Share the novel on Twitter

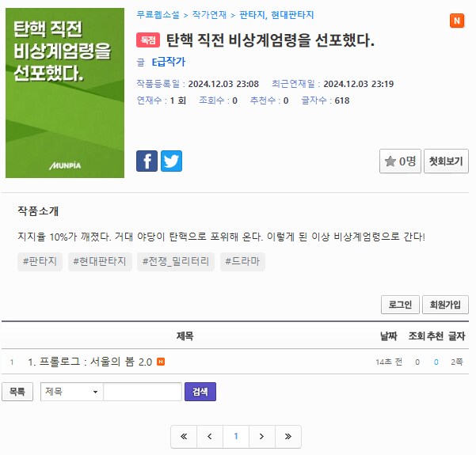(x=171, y=161)
